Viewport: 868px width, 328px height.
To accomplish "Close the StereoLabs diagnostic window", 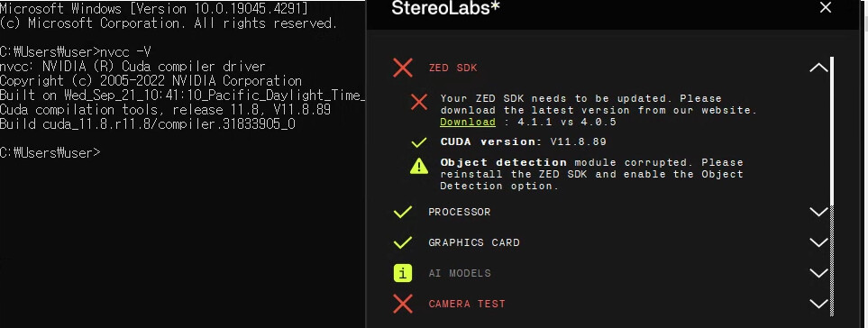I will 826,8.
